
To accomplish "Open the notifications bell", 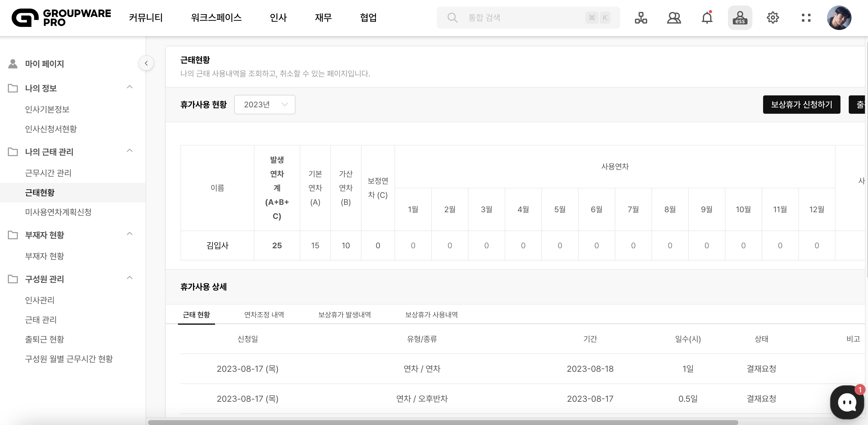I will pos(707,17).
